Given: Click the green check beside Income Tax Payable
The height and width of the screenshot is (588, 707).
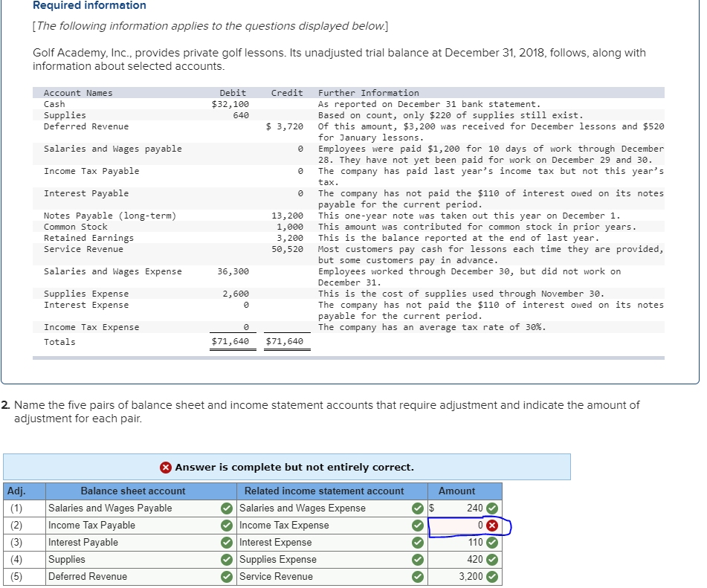Looking at the screenshot, I should (227, 526).
